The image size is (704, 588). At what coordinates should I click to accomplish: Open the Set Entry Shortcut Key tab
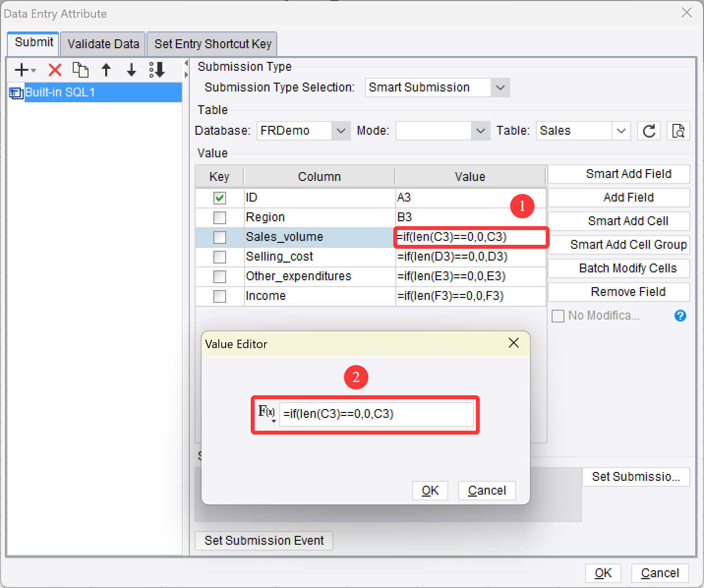click(212, 44)
